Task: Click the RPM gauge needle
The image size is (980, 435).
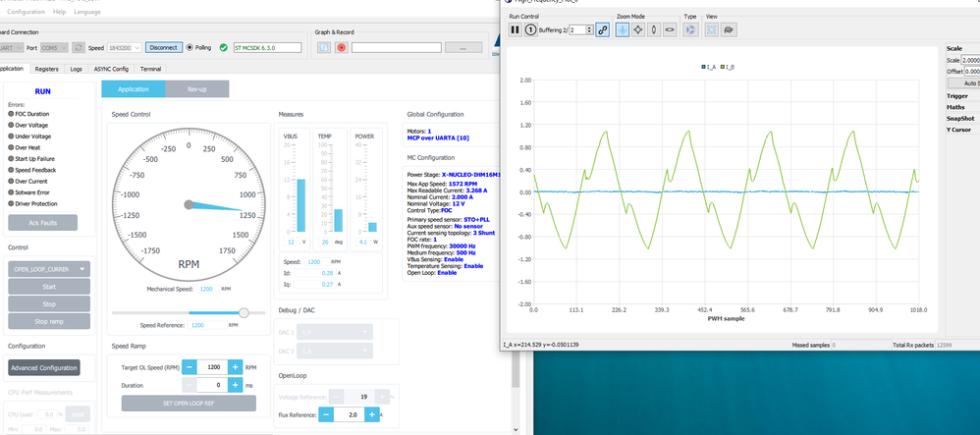Action: (215, 207)
